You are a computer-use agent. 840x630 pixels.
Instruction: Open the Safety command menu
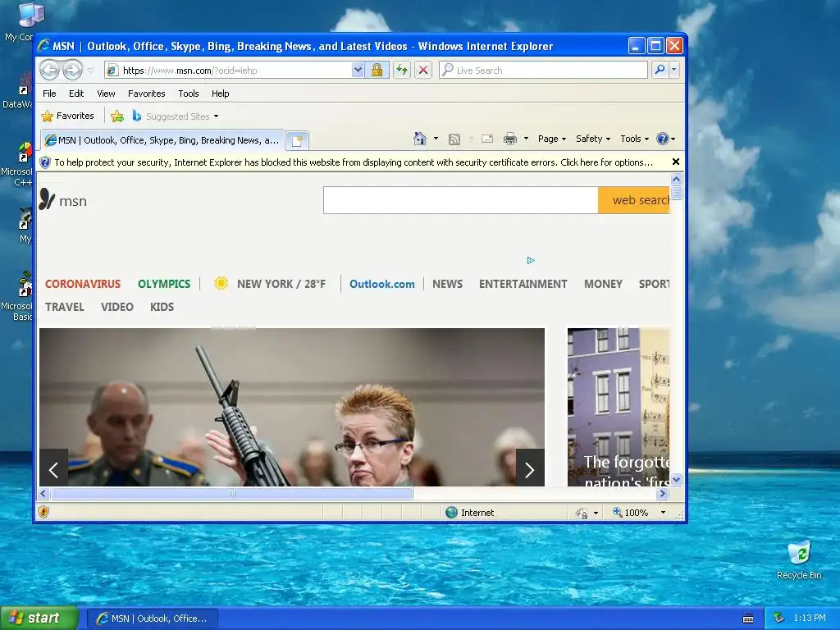pyautogui.click(x=593, y=139)
